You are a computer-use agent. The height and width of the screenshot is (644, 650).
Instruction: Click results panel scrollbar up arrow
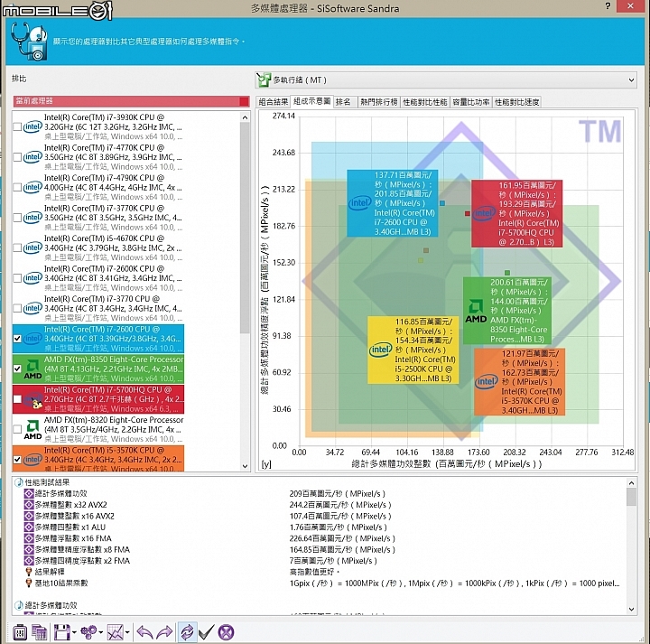point(631,483)
